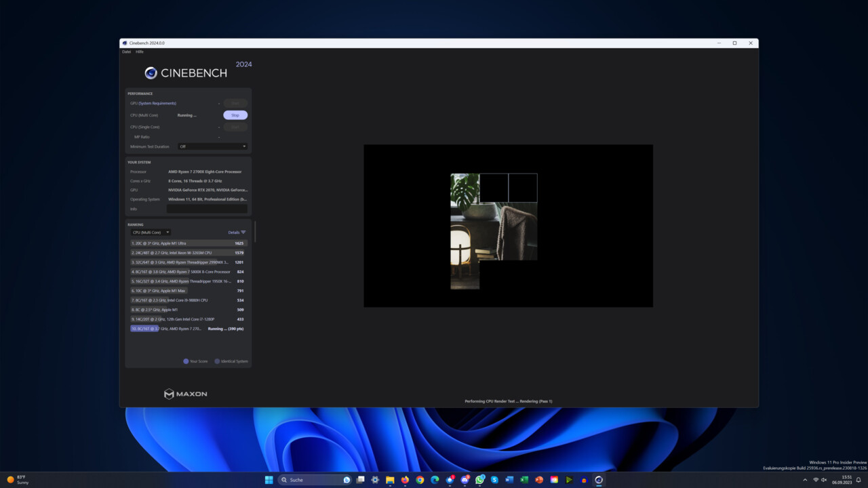This screenshot has width=868, height=488.
Task: Launch Google Chrome from the taskbar
Action: click(x=420, y=480)
